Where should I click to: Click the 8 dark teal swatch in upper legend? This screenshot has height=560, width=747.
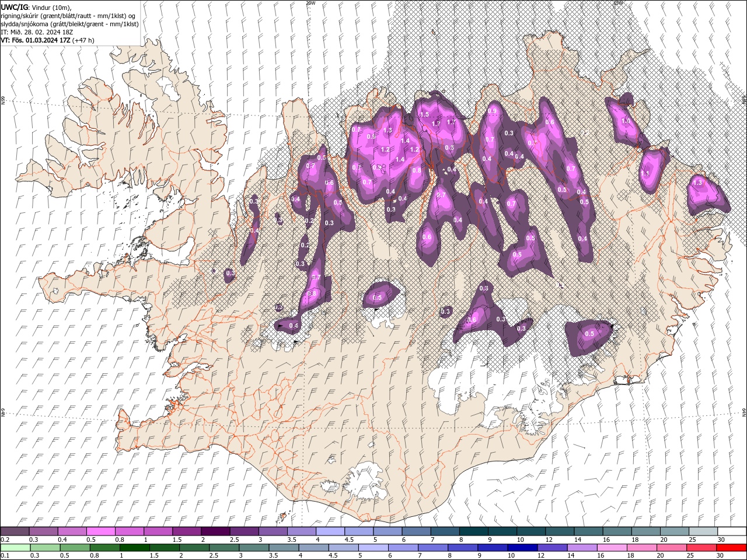tap(473, 531)
